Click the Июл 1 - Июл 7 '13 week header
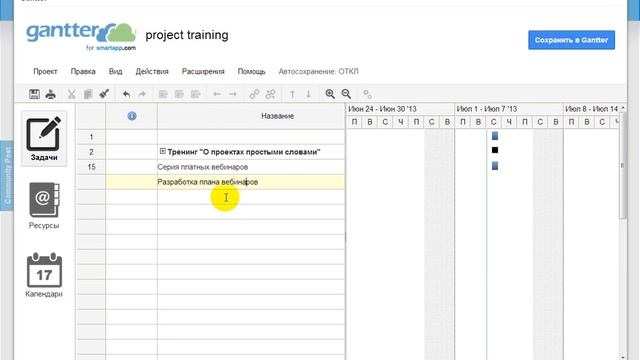This screenshot has height=360, width=640. coord(487,109)
